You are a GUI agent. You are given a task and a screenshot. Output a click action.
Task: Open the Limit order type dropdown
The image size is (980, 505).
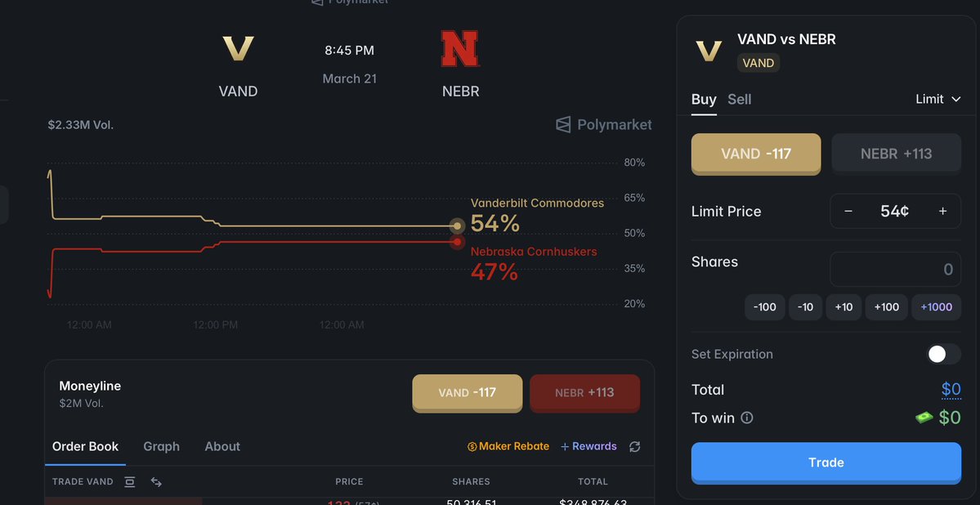937,99
